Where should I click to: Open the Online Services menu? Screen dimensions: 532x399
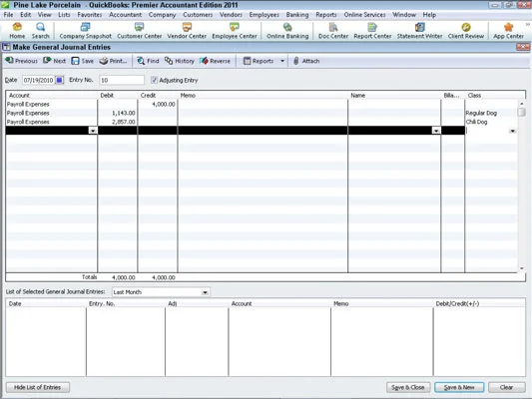[364, 15]
